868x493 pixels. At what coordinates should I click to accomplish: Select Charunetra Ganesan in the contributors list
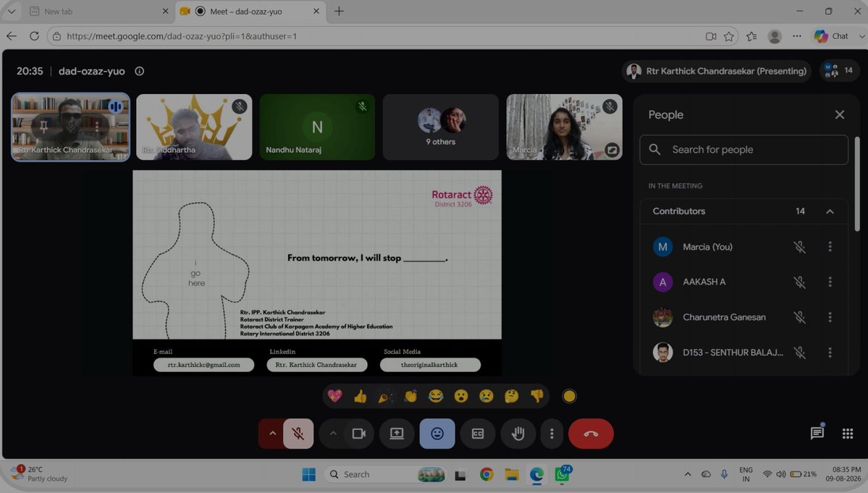743,317
